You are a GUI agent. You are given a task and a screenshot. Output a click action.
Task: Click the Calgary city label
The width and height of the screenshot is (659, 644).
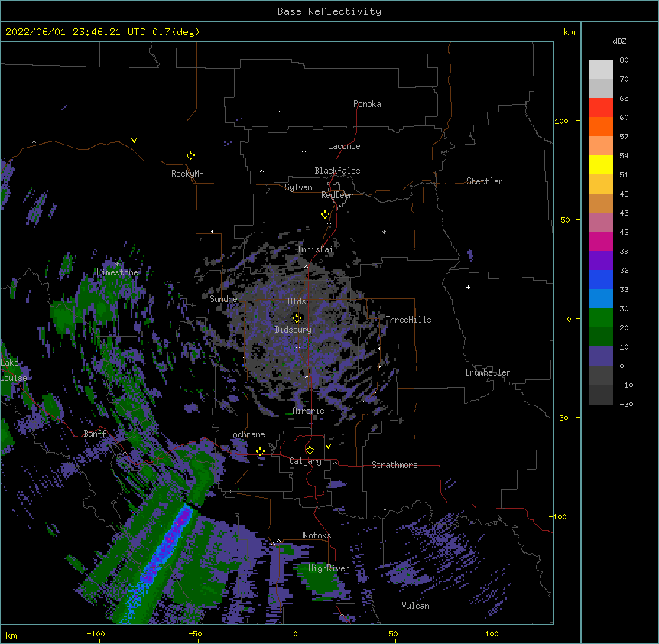[x=305, y=461]
